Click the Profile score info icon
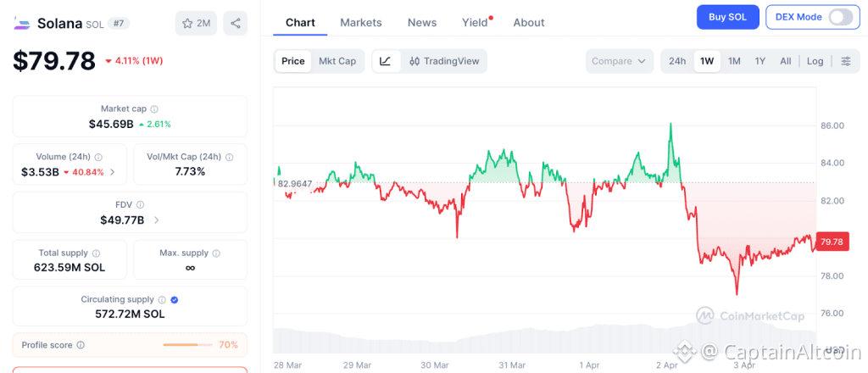The height and width of the screenshot is (373, 868). click(81, 345)
